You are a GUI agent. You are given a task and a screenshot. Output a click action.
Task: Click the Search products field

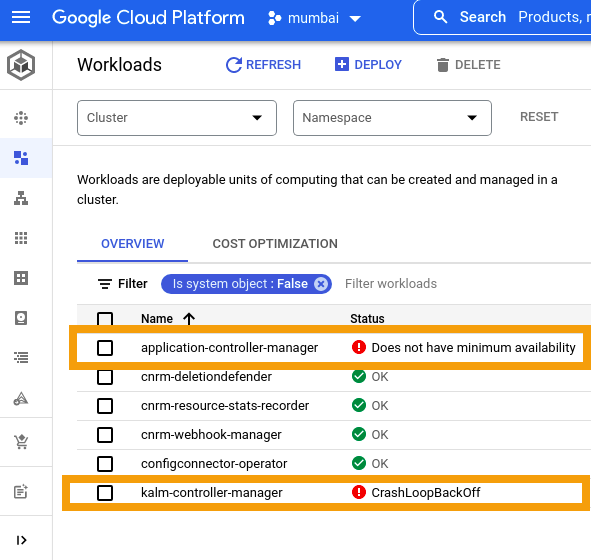click(502, 17)
